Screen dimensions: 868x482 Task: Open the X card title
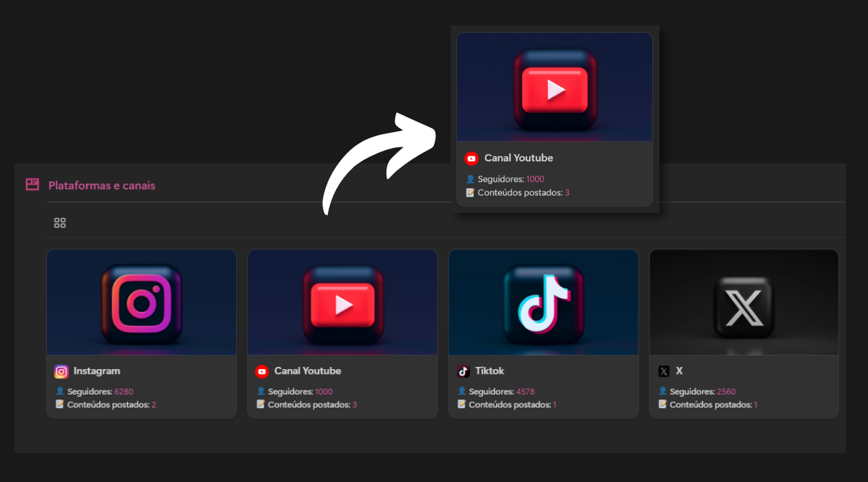click(679, 371)
